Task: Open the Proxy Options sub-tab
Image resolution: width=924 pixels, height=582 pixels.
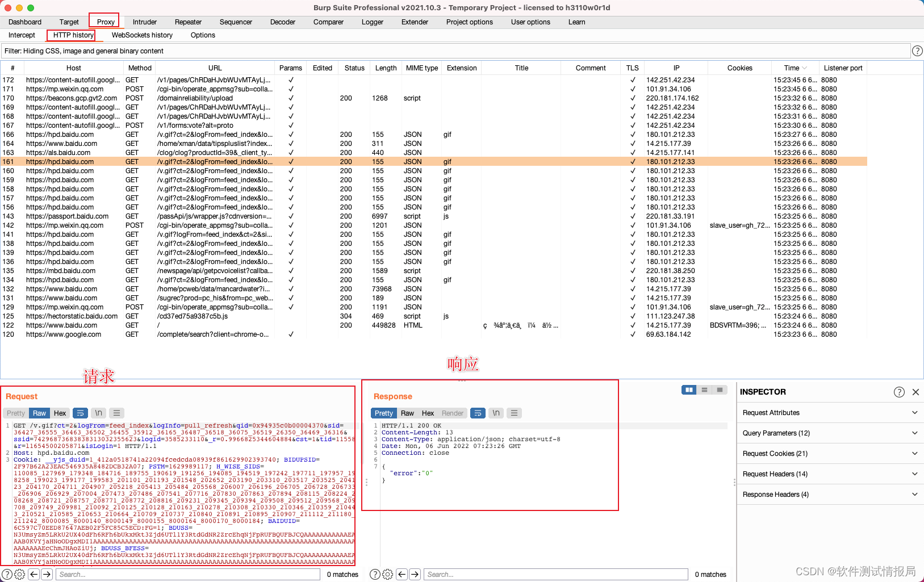Action: pyautogui.click(x=203, y=35)
